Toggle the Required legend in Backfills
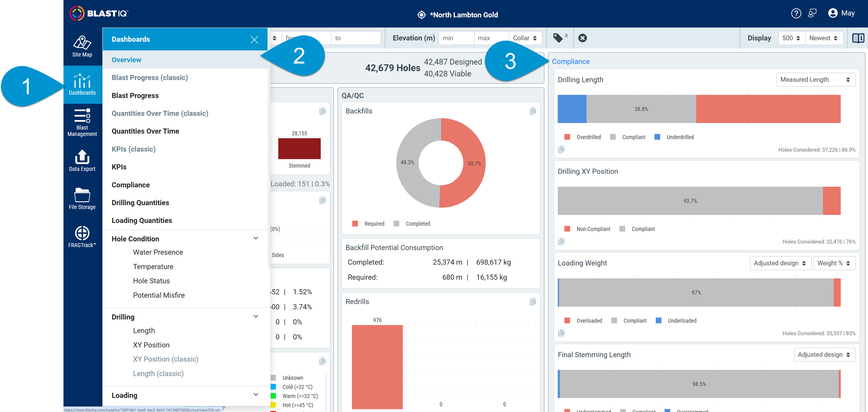The height and width of the screenshot is (412, 868). [x=368, y=224]
